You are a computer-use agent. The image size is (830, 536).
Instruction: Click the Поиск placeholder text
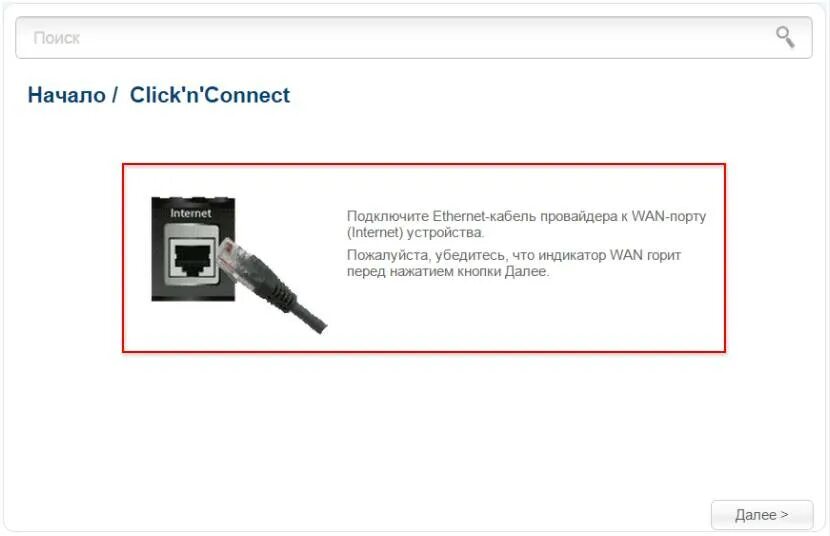(57, 38)
